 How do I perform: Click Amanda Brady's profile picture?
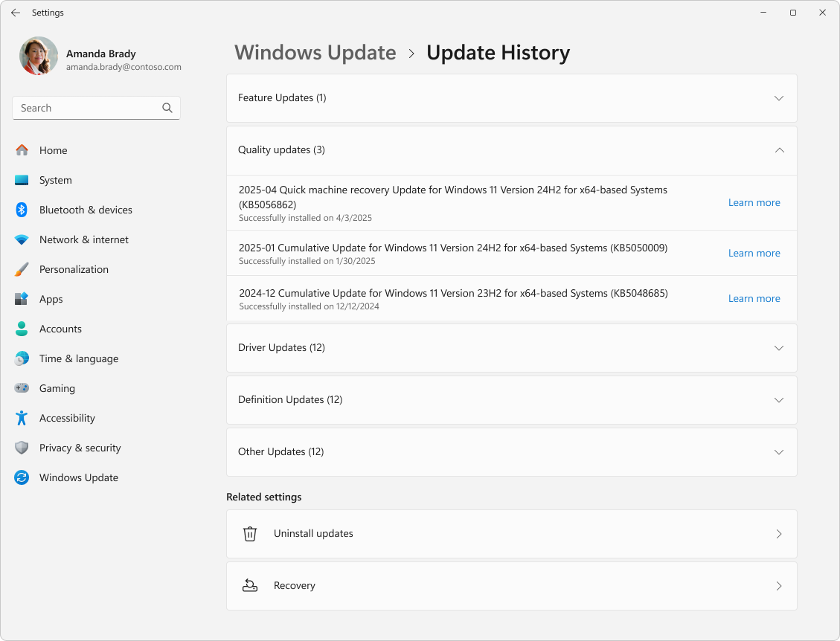(39, 56)
